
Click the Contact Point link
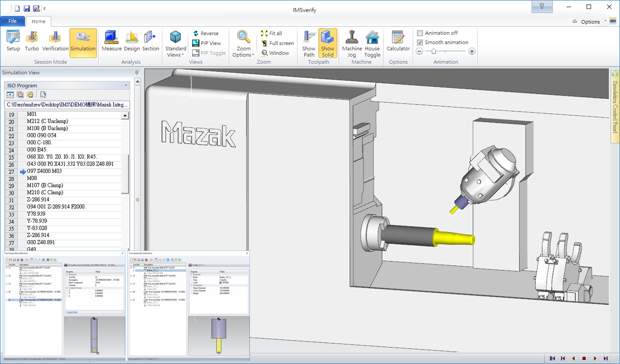[x=72, y=312]
